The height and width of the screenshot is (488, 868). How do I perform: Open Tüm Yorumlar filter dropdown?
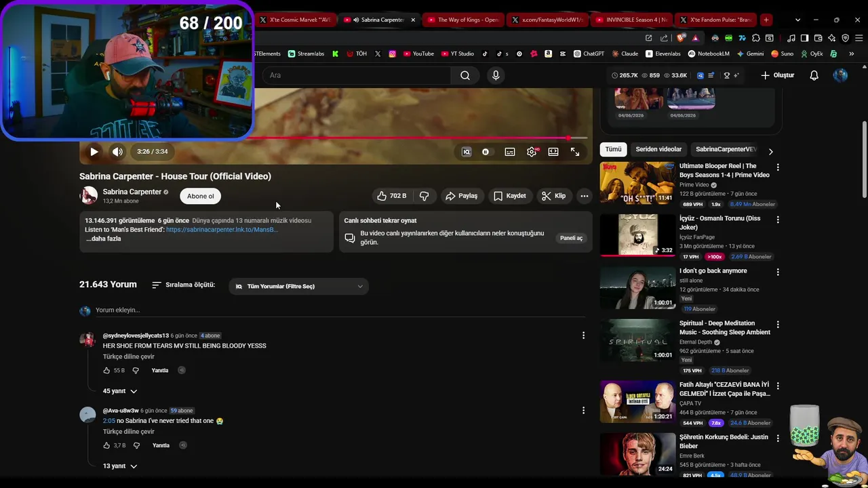[x=299, y=286]
